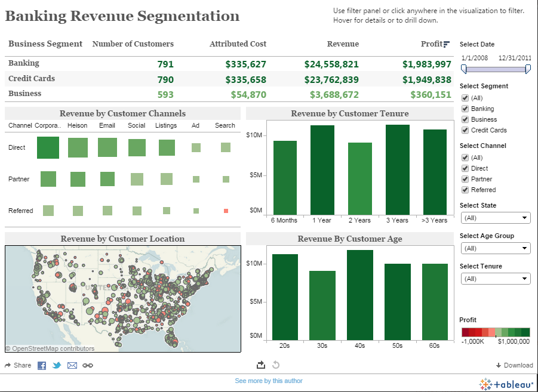
Task: Uncheck the Business segment checkbox
Action: tap(465, 119)
